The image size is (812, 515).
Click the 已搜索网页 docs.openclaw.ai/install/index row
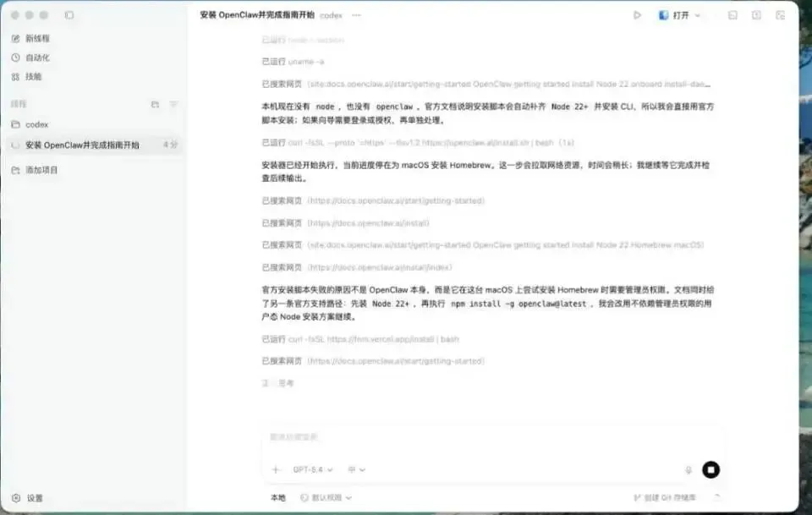(357, 267)
